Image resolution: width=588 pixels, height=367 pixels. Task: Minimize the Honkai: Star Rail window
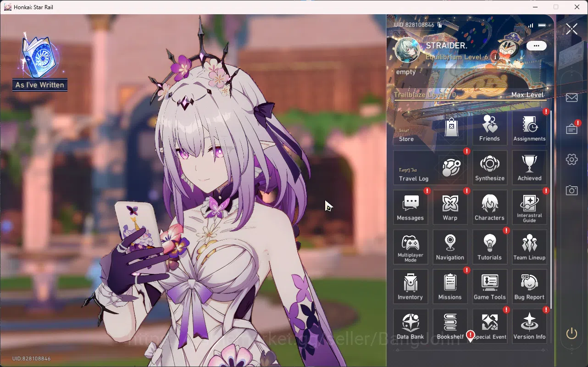click(x=535, y=7)
